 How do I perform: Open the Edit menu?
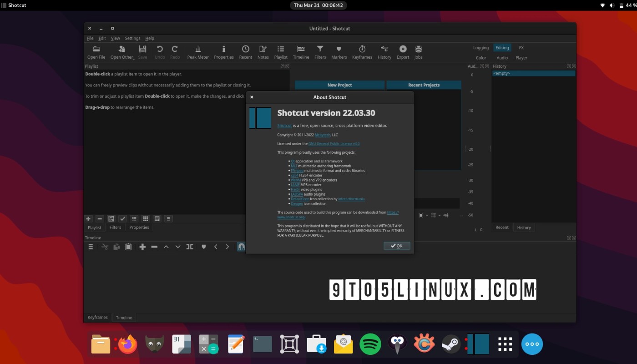[x=102, y=38]
